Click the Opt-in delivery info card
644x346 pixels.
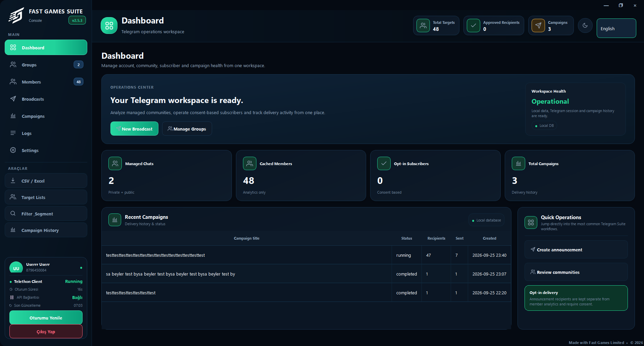tap(576, 298)
